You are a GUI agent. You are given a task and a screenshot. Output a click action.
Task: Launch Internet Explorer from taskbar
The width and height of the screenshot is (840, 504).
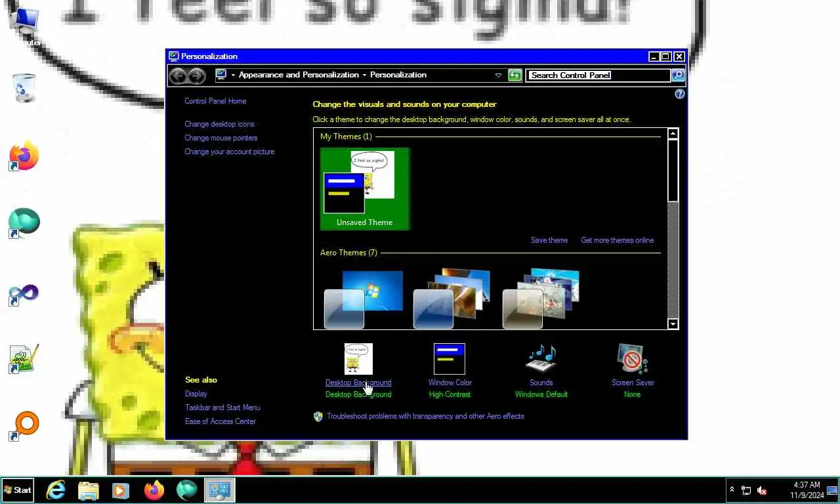click(x=56, y=490)
